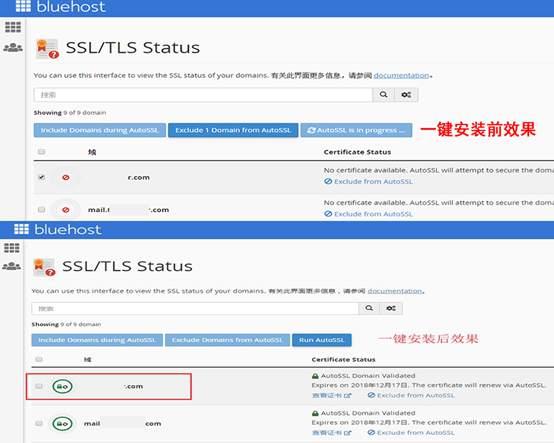Click Run AutoSSL button

322,340
